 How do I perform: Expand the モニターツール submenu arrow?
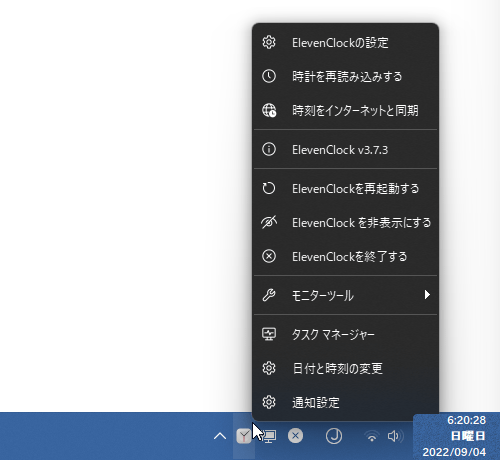tap(427, 295)
